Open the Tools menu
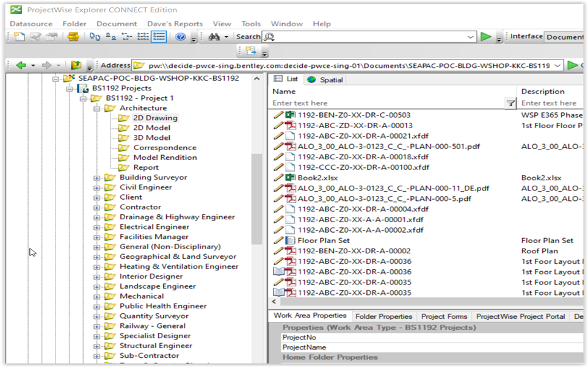 tap(251, 24)
